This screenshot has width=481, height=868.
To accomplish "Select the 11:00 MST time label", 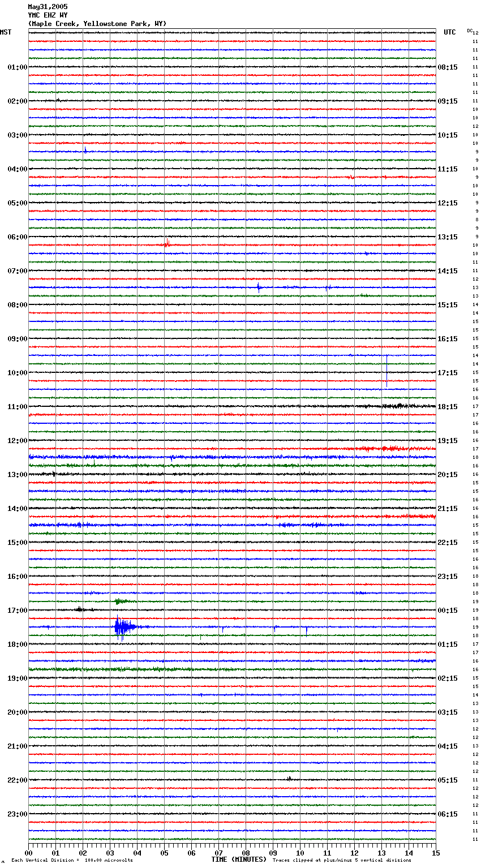I will click(18, 407).
